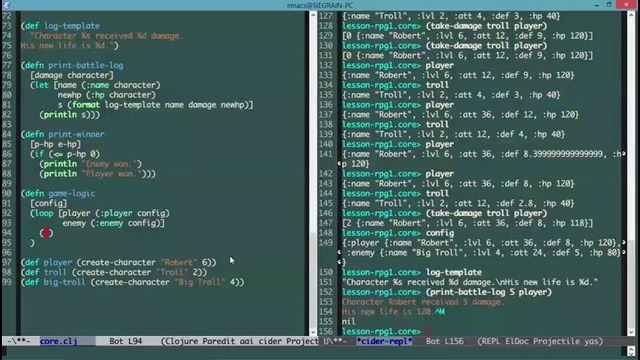Click 'Bot L156' position in REPL mode line
Screen dimensions: 640x360
click(x=444, y=341)
